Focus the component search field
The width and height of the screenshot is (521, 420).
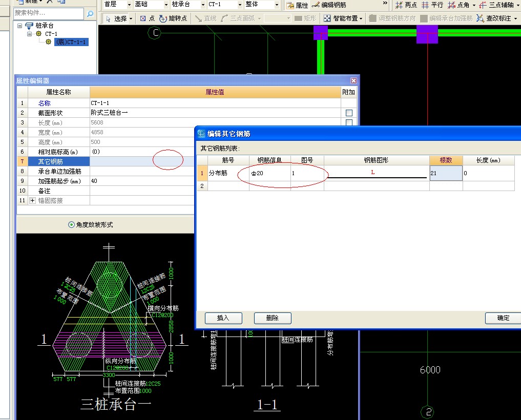click(x=49, y=13)
